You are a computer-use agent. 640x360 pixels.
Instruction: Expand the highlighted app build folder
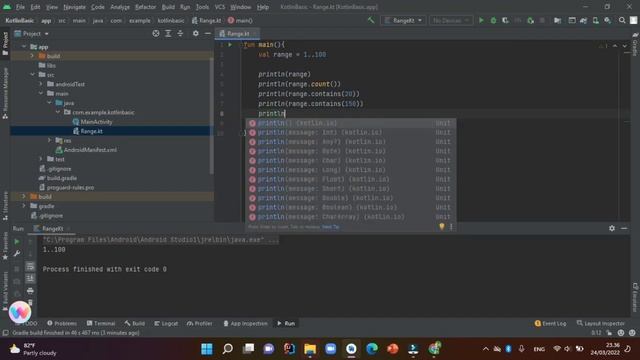coord(32,56)
